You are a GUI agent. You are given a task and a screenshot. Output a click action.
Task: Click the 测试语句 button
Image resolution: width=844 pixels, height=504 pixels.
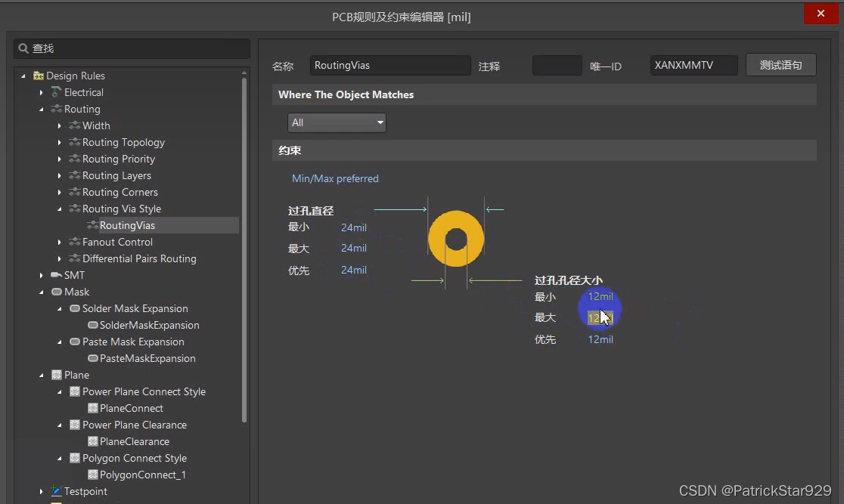[780, 65]
